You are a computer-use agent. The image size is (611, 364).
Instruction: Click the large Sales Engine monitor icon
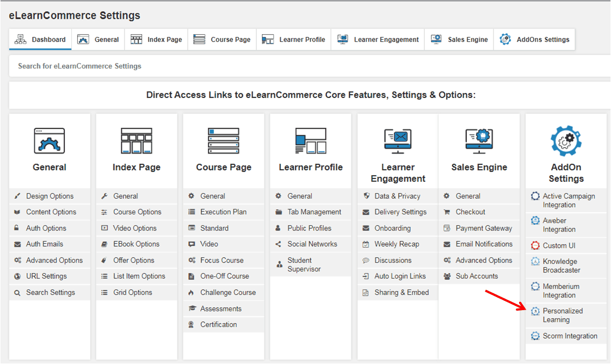479,141
